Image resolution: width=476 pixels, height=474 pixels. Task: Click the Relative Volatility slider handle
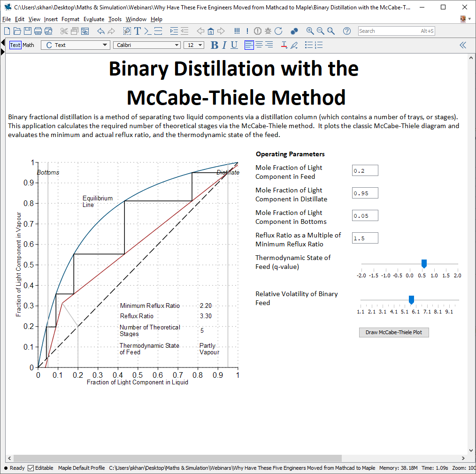click(x=412, y=299)
